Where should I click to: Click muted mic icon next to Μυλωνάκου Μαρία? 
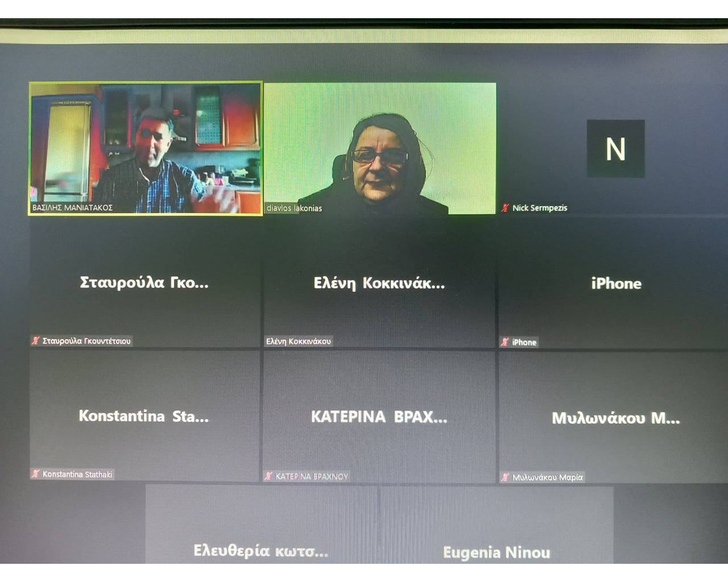click(x=505, y=477)
